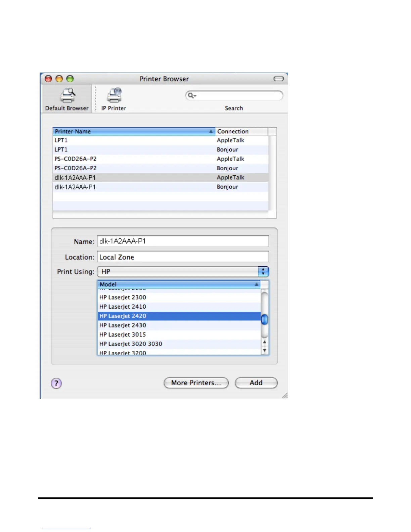Click the model list scroll up arrow
411x532 pixels.
coord(265,342)
